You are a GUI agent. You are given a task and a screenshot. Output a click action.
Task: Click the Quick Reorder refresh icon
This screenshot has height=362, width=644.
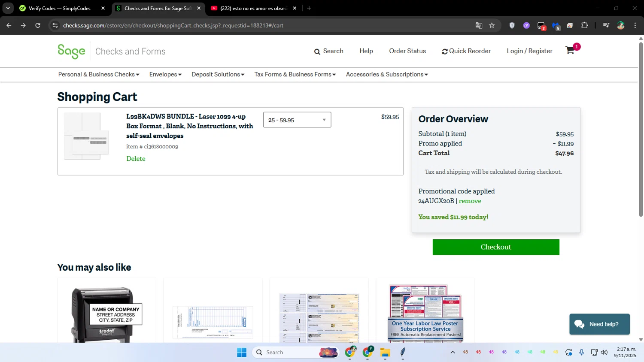point(445,51)
